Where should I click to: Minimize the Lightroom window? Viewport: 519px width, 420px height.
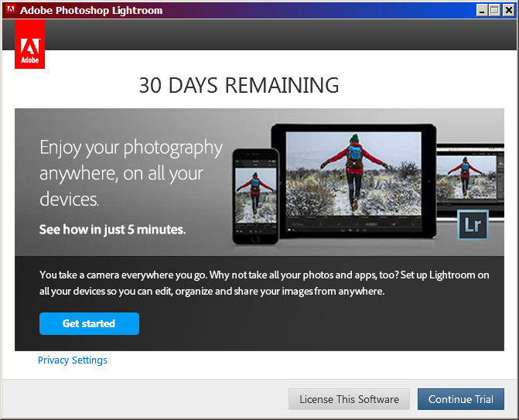click(482, 11)
